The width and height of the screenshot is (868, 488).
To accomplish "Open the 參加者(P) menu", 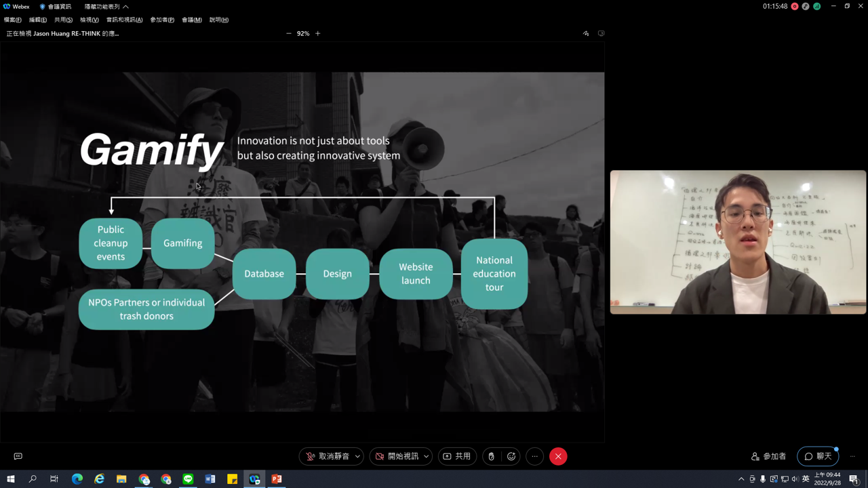I will [x=162, y=20].
